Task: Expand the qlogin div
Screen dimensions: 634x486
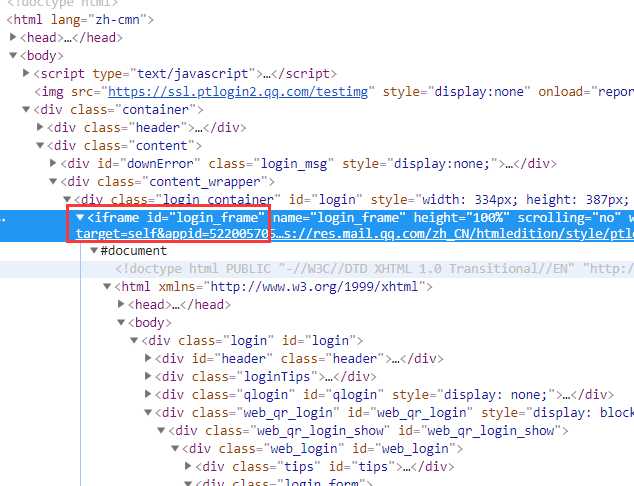Action: 148,394
